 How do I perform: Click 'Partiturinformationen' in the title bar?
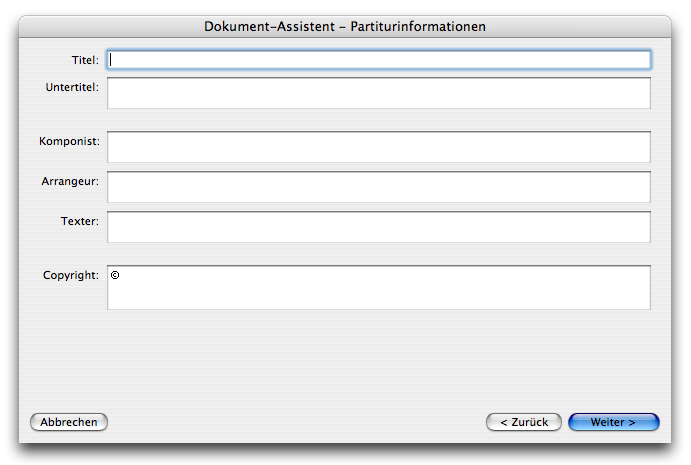point(418,26)
